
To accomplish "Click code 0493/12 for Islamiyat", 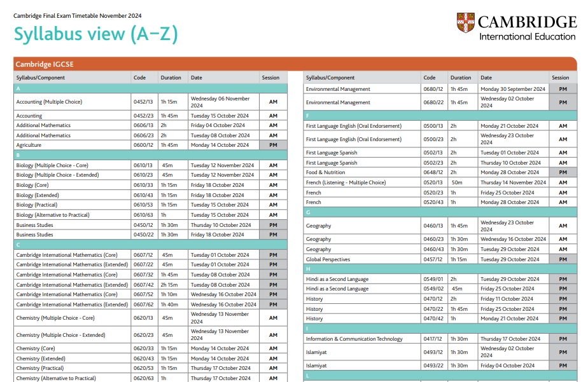I will [x=433, y=352].
